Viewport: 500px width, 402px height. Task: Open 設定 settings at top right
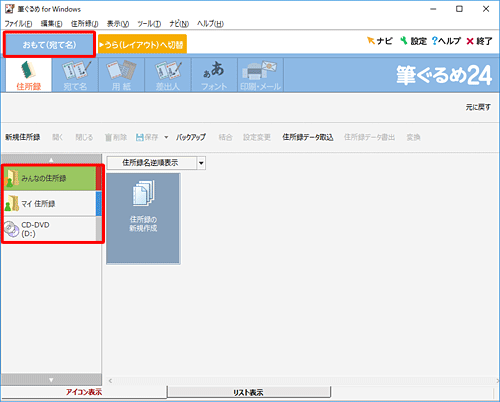(x=413, y=41)
